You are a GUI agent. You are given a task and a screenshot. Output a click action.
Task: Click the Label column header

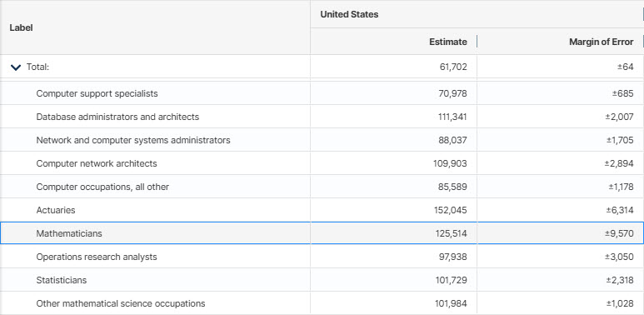(x=22, y=28)
